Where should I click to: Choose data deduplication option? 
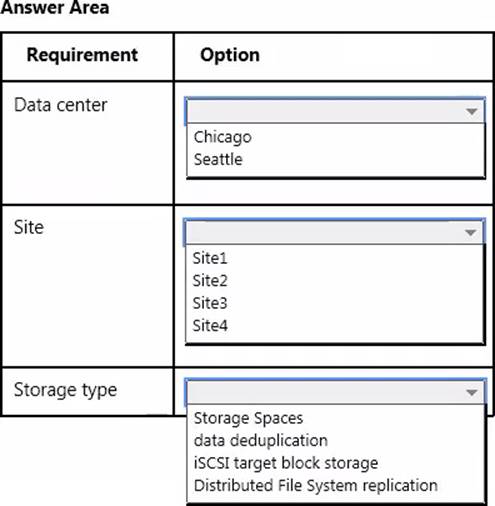261,441
